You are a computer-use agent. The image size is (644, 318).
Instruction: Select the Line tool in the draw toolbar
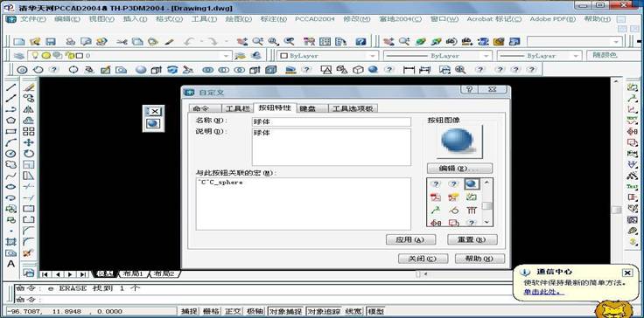point(10,87)
